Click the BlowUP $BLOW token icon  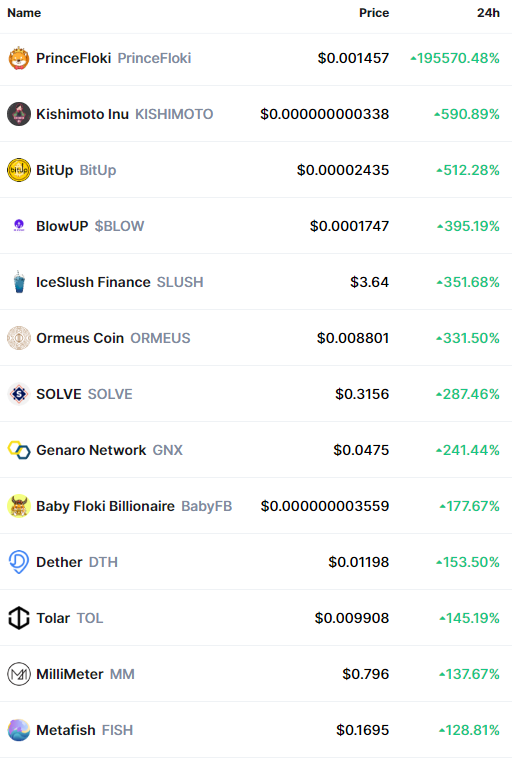[19, 226]
